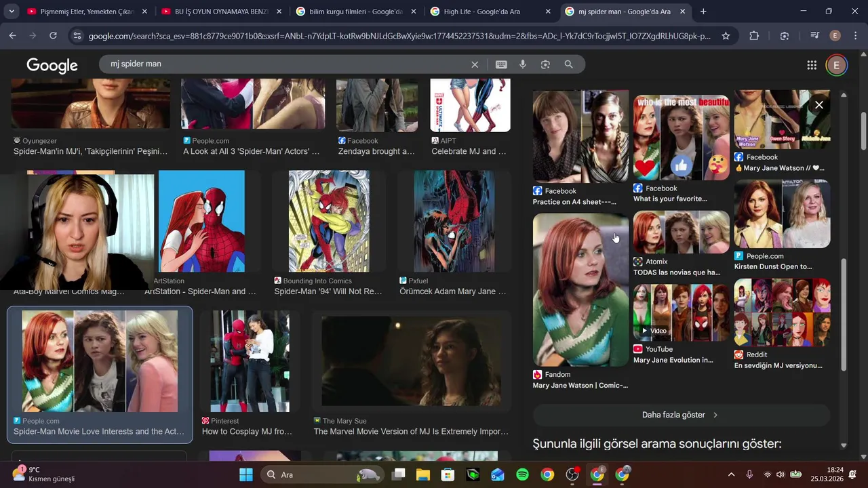Image resolution: width=868 pixels, height=488 pixels.
Task: Show hidden system tray icons chevron
Action: (731, 474)
